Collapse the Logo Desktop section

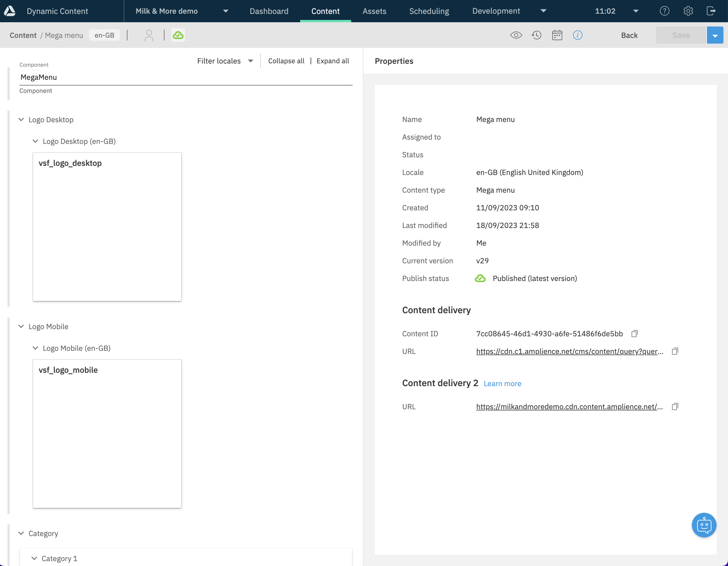point(21,119)
